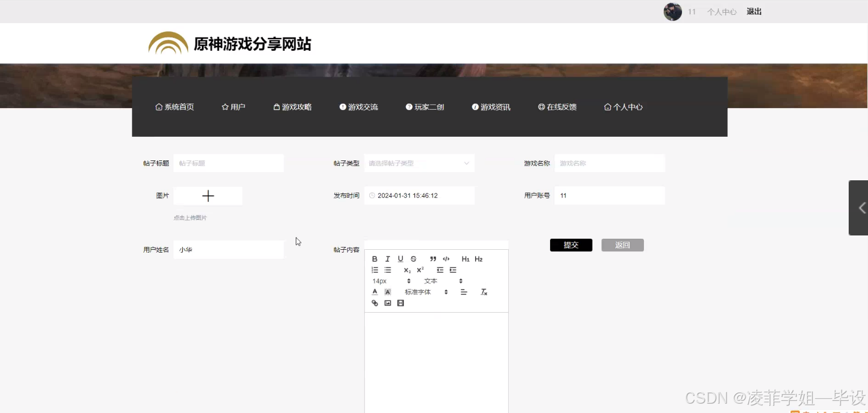Insert a blockquote in editor
The height and width of the screenshot is (413, 868).
[433, 259]
